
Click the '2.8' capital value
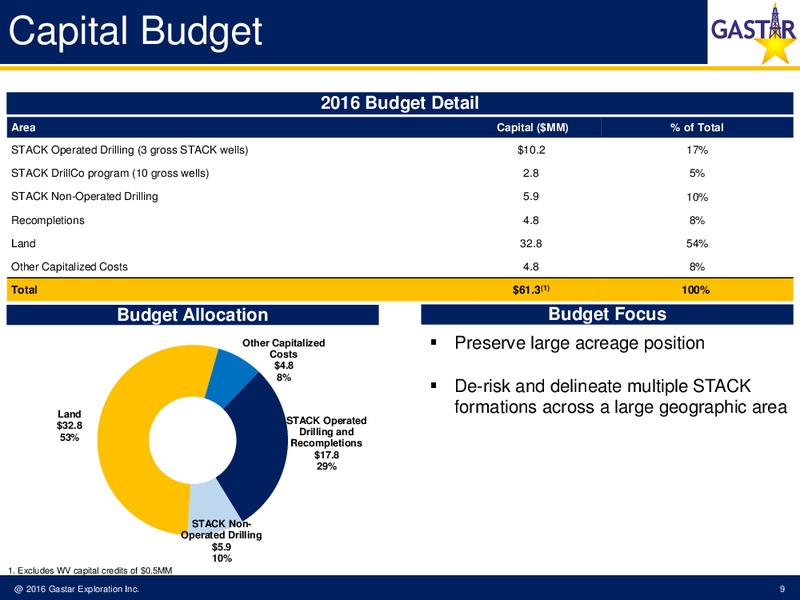531,173
